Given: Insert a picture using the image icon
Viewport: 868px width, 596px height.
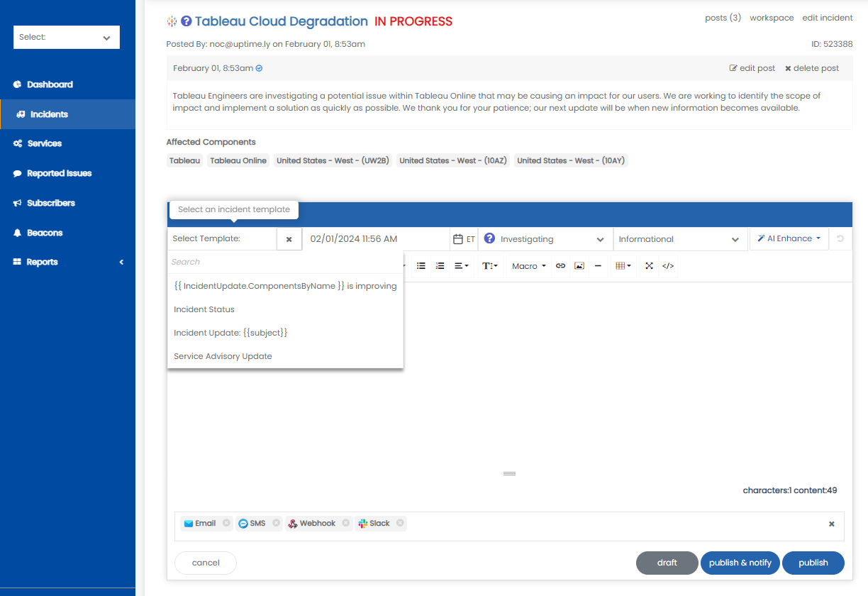Looking at the screenshot, I should coord(579,266).
